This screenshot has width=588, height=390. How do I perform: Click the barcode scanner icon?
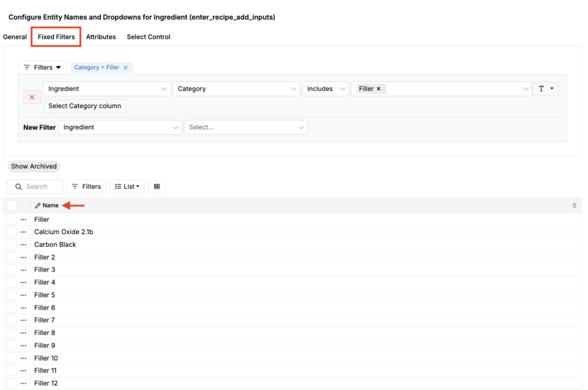[x=157, y=187]
